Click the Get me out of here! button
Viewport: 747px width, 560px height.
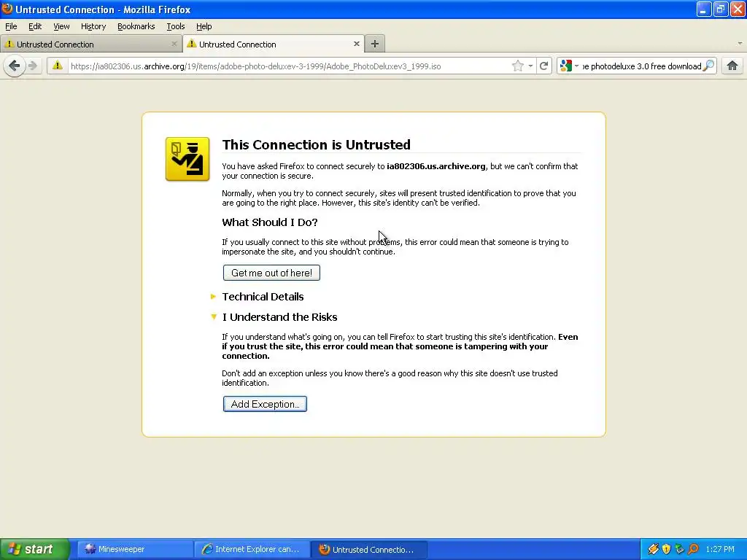pos(271,273)
